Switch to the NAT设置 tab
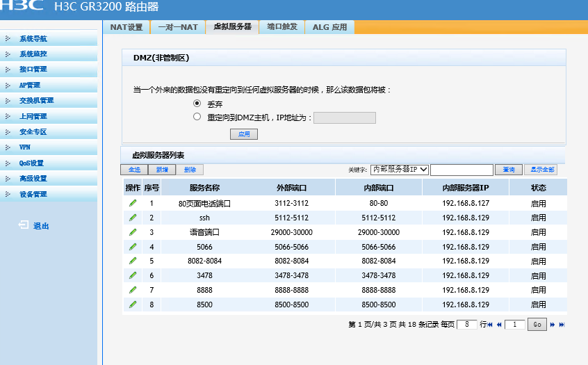 pyautogui.click(x=126, y=27)
